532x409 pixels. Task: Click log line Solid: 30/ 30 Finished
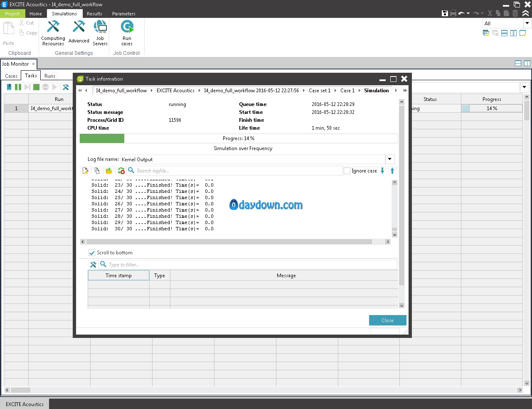pyautogui.click(x=153, y=229)
